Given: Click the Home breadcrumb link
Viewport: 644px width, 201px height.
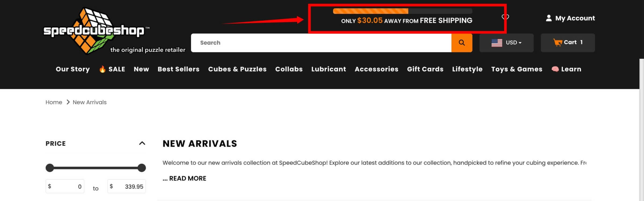Looking at the screenshot, I should click(54, 102).
